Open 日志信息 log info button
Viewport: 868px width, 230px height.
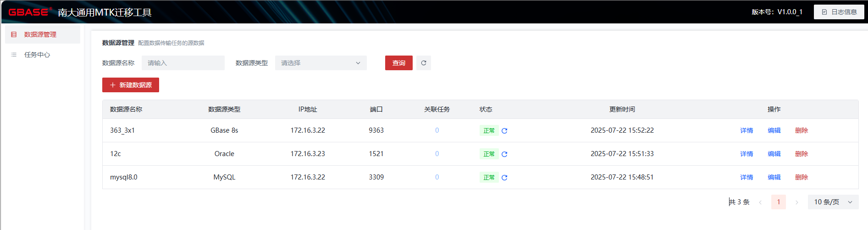coord(839,12)
